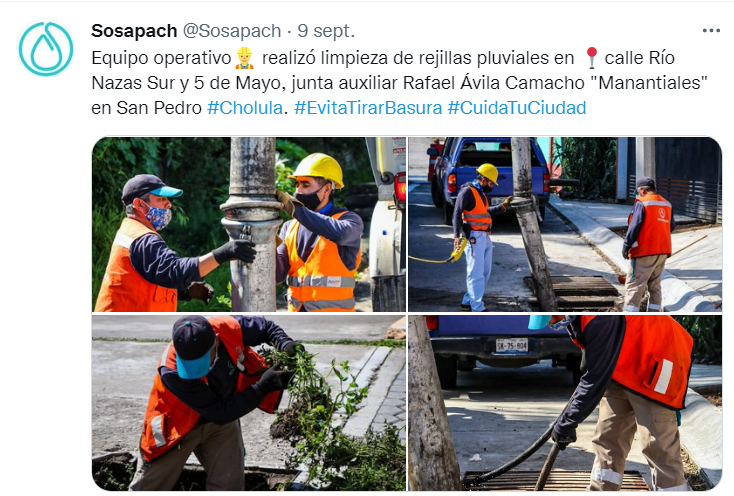Open the three-dot more options menu
This screenshot has height=496, width=734.
click(x=711, y=31)
